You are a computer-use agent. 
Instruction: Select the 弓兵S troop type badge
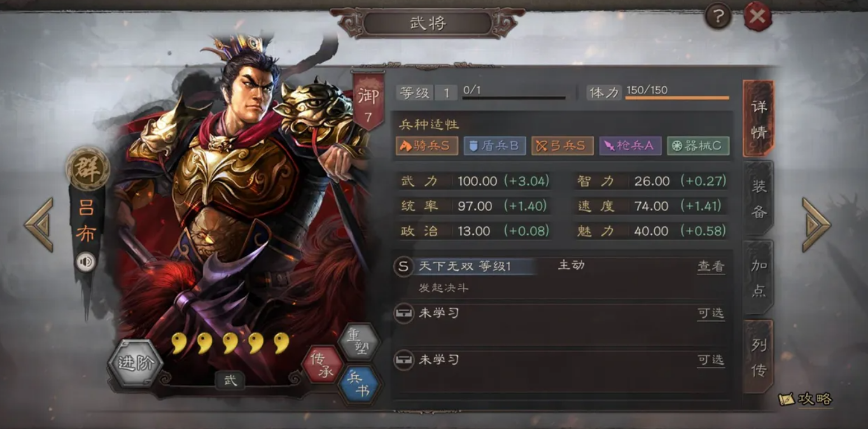(x=562, y=146)
